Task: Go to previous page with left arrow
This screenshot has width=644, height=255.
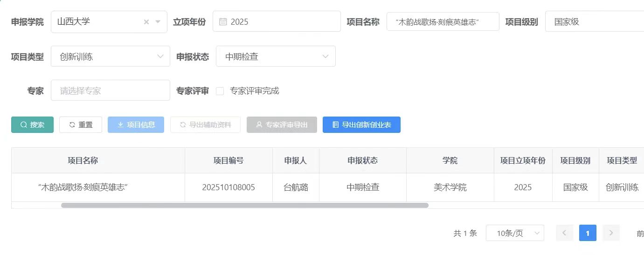Action: [x=564, y=233]
